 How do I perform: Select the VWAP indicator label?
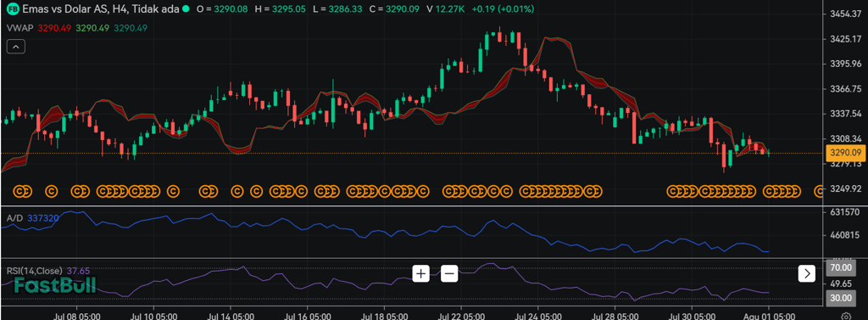point(20,28)
